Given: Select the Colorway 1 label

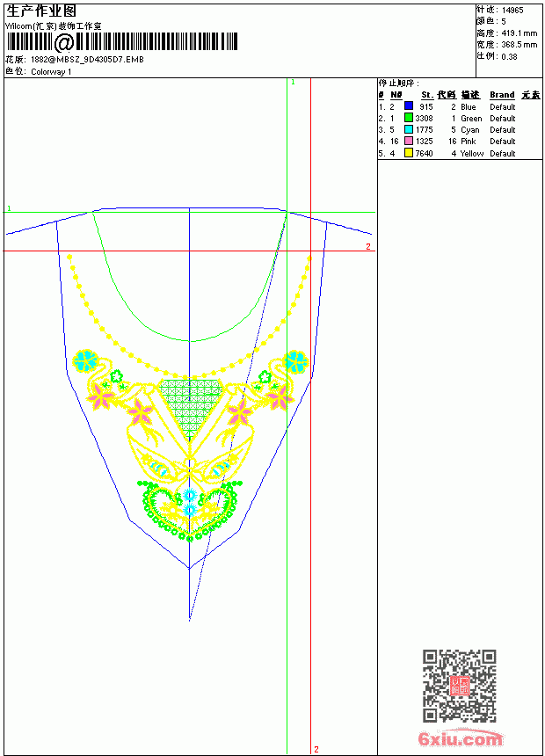Looking at the screenshot, I should [x=51, y=72].
